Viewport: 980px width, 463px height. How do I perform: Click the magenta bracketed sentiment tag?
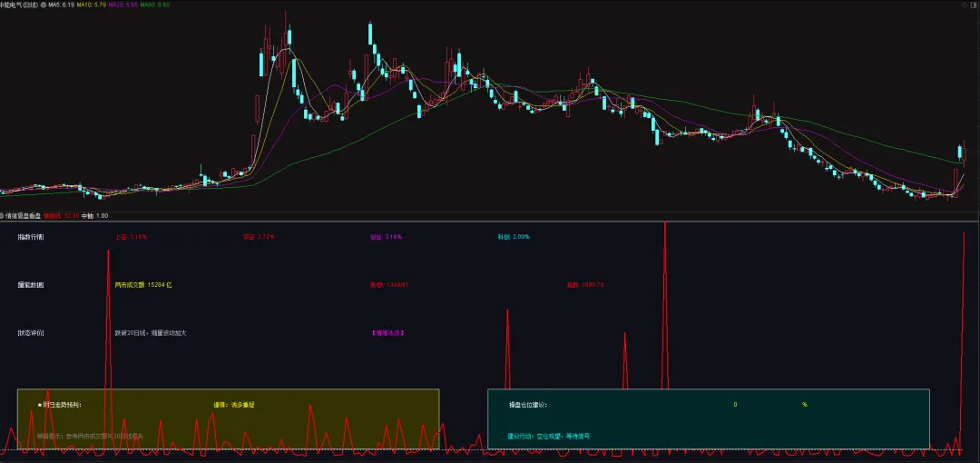pyautogui.click(x=387, y=333)
